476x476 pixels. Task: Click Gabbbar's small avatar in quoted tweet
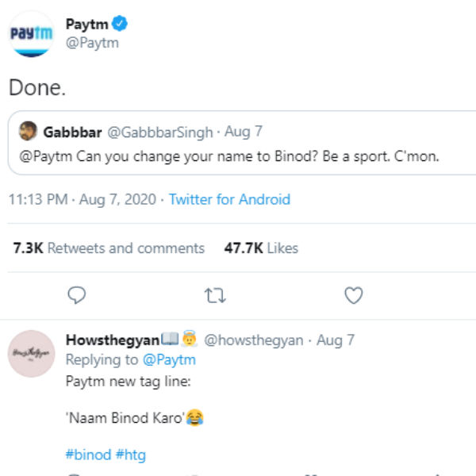pos(28,131)
